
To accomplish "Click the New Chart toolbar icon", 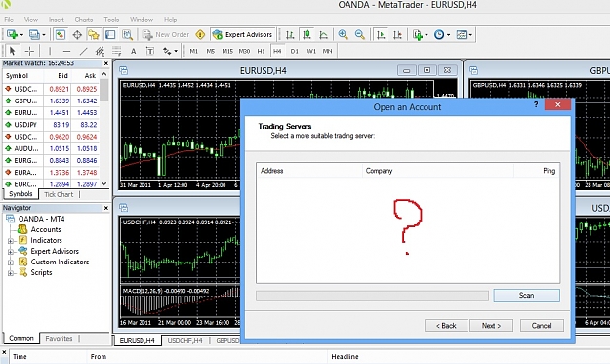I will [x=13, y=34].
